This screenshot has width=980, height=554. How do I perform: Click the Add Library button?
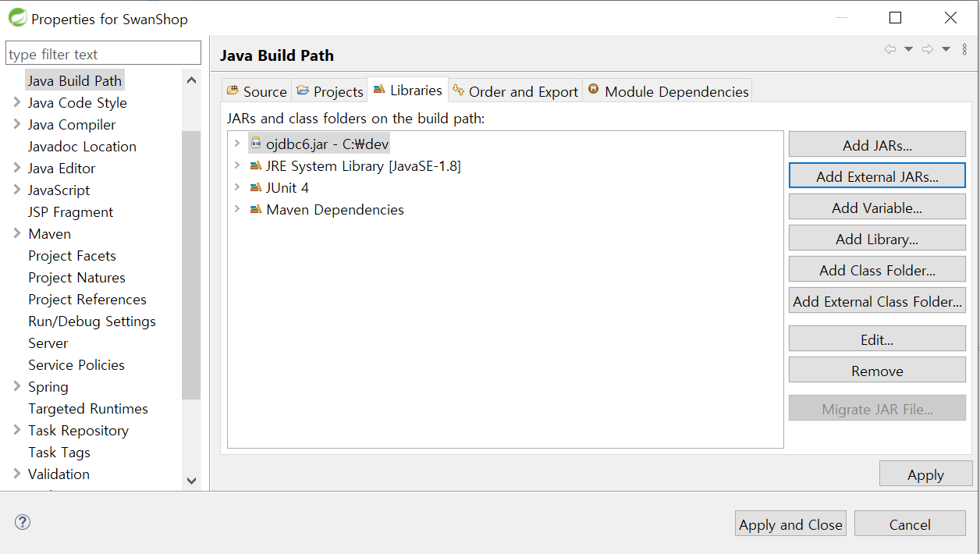877,238
